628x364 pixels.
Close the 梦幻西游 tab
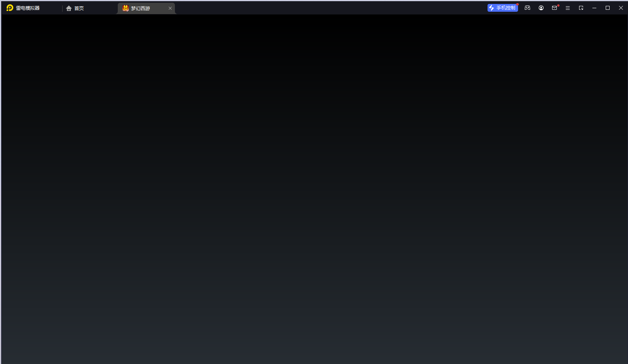point(170,8)
